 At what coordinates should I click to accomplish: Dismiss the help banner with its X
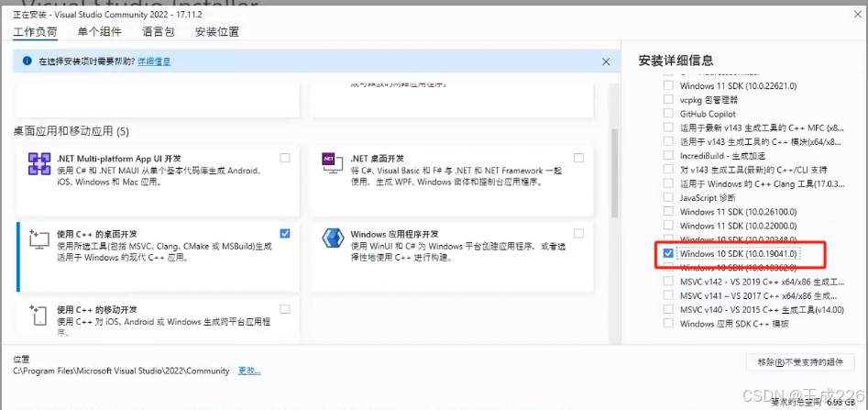pyautogui.click(x=606, y=61)
